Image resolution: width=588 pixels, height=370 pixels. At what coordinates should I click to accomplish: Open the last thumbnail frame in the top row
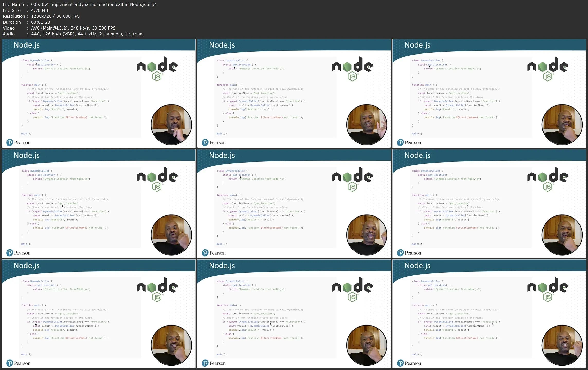(x=490, y=93)
